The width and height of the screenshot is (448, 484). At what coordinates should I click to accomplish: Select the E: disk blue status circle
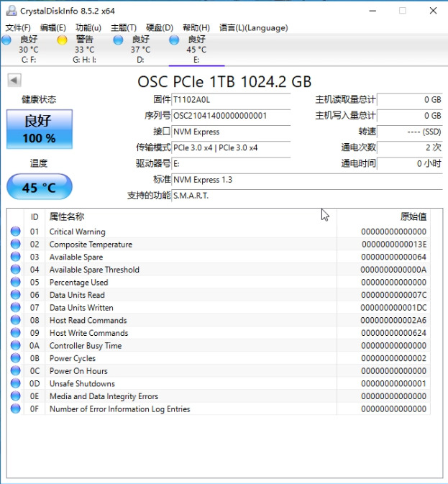click(174, 40)
